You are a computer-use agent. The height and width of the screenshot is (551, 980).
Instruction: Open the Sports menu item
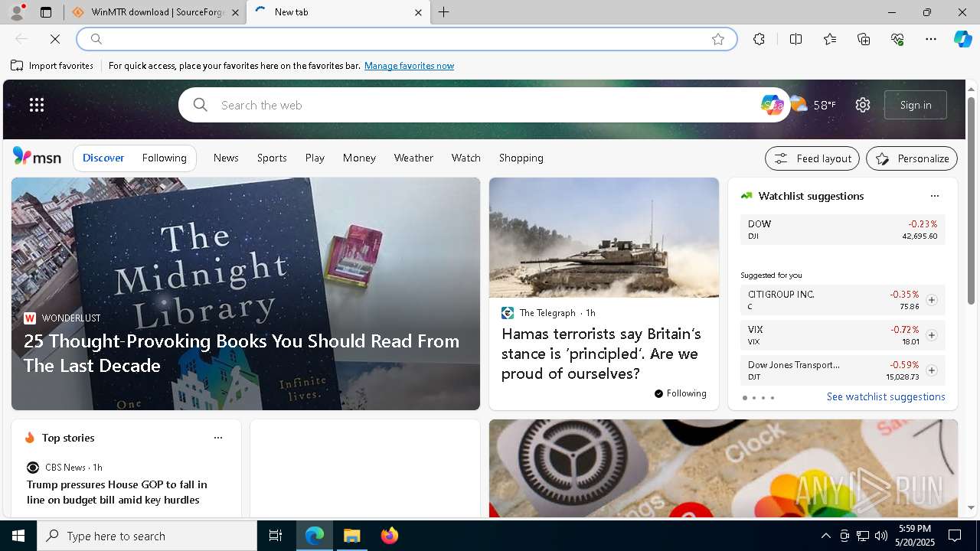point(272,158)
